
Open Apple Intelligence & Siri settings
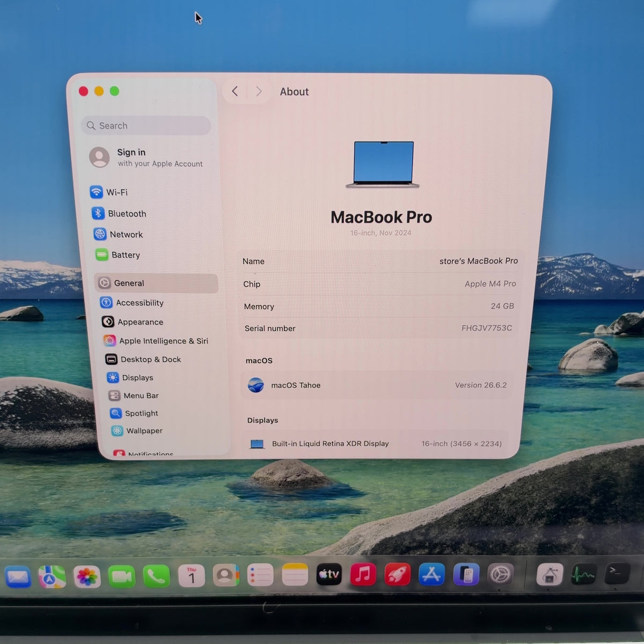pyautogui.click(x=156, y=341)
